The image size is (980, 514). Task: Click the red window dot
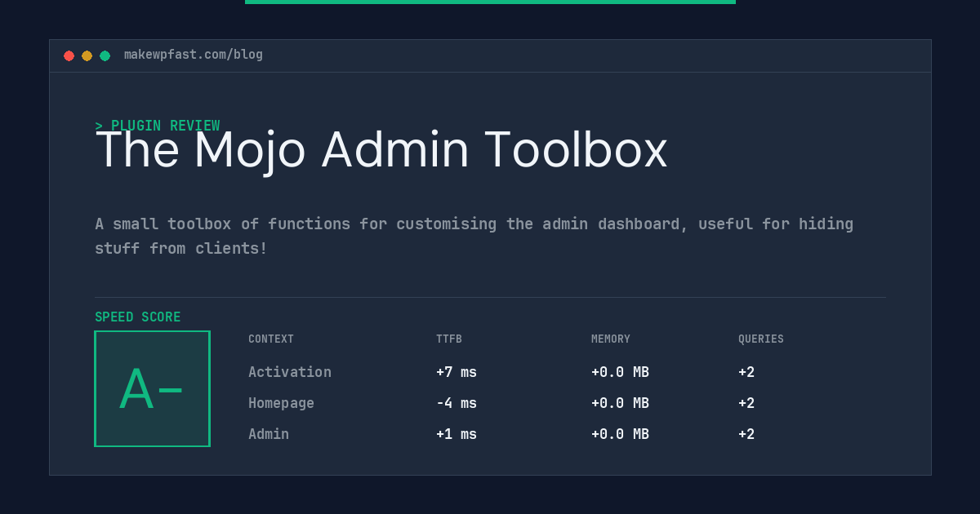69,55
